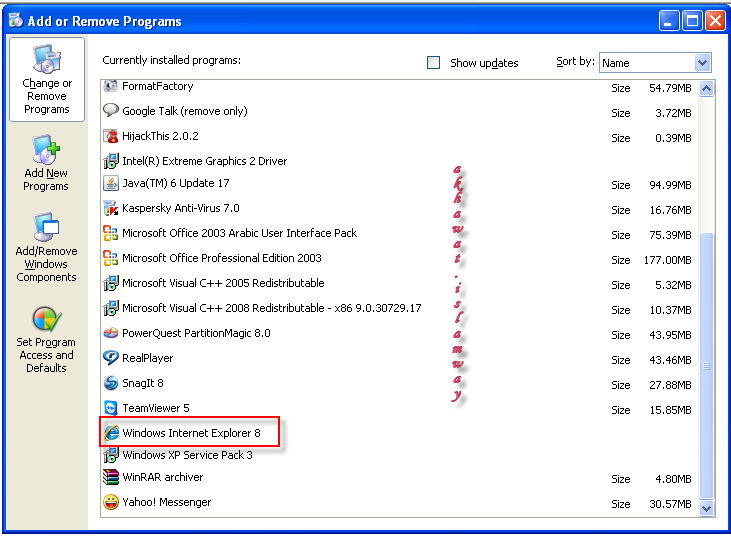Click the FormatFactory program icon

(110, 86)
